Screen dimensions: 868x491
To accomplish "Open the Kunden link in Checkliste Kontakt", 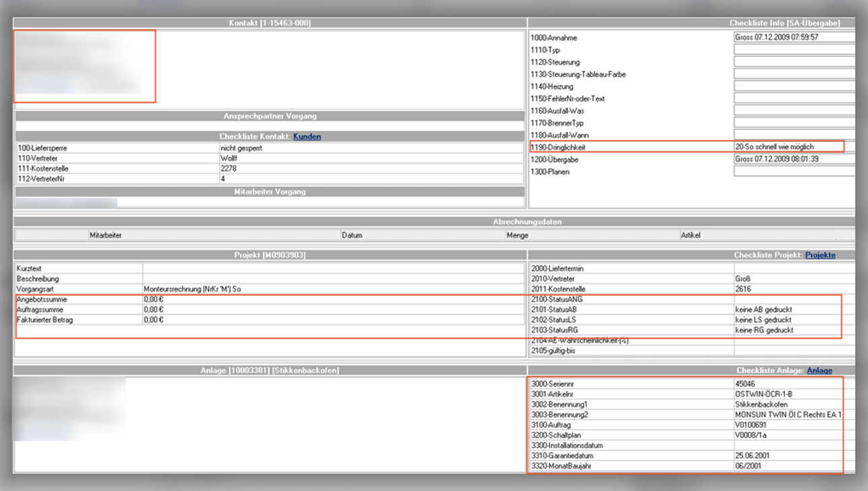I will pos(307,137).
